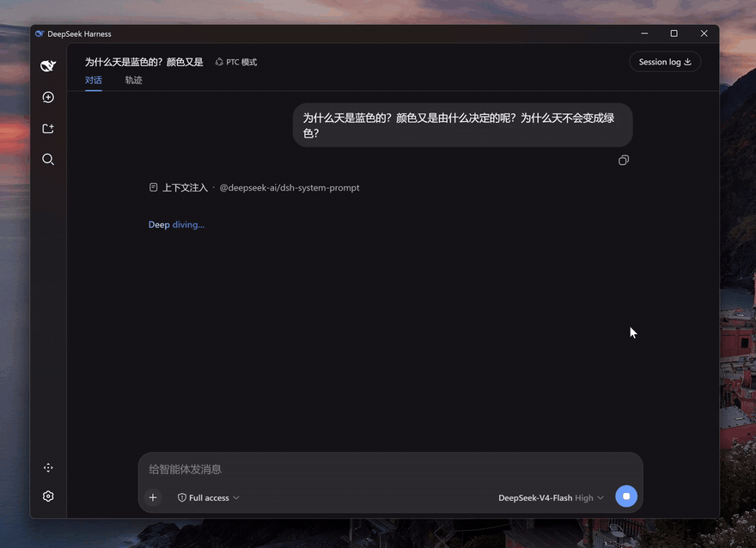
Task: Open the Full access permission dropdown
Action: [208, 498]
